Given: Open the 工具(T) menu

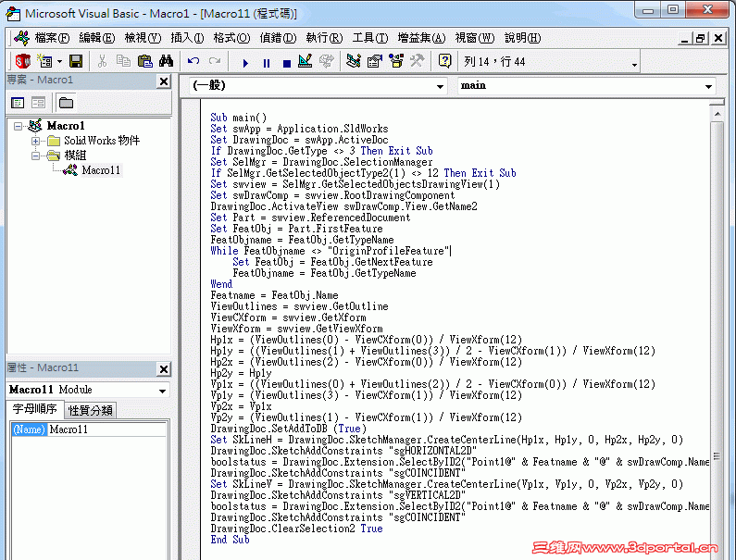Looking at the screenshot, I should 370,38.
